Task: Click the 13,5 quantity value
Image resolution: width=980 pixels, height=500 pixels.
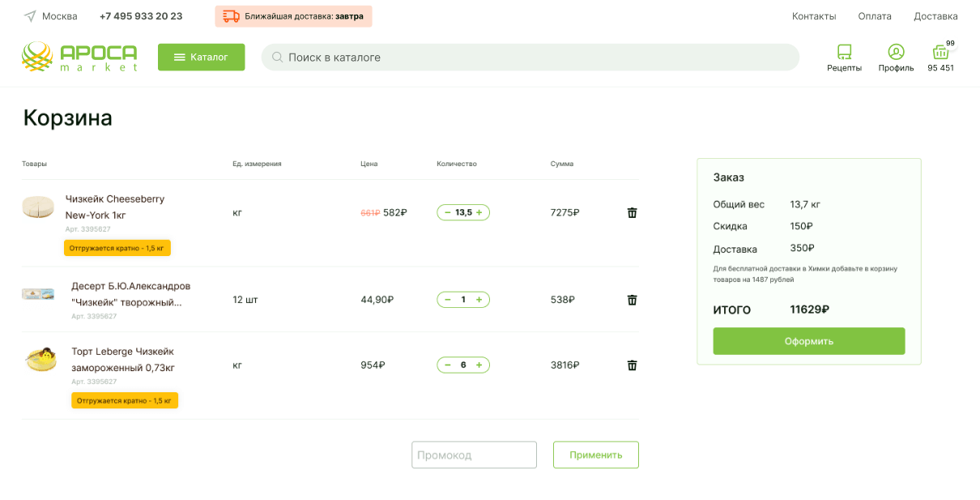Action: tap(463, 212)
